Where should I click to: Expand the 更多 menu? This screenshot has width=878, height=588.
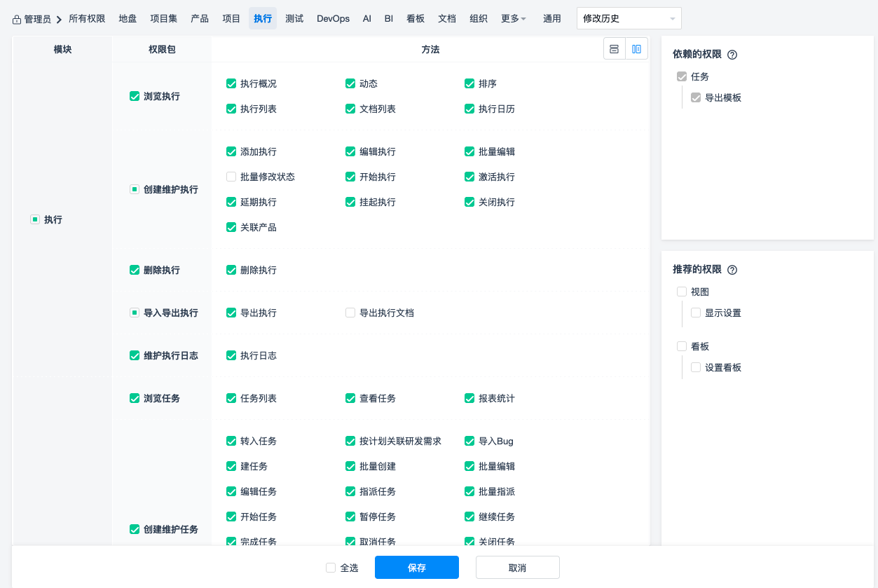[514, 18]
